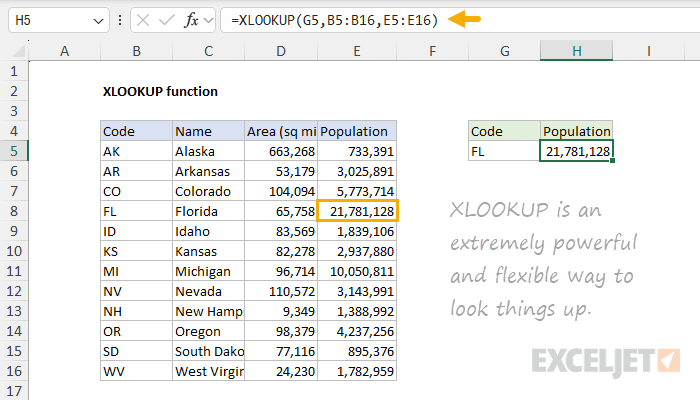700x400 pixels.
Task: Select the 'Area (sq mi' header cell
Action: 281,131
